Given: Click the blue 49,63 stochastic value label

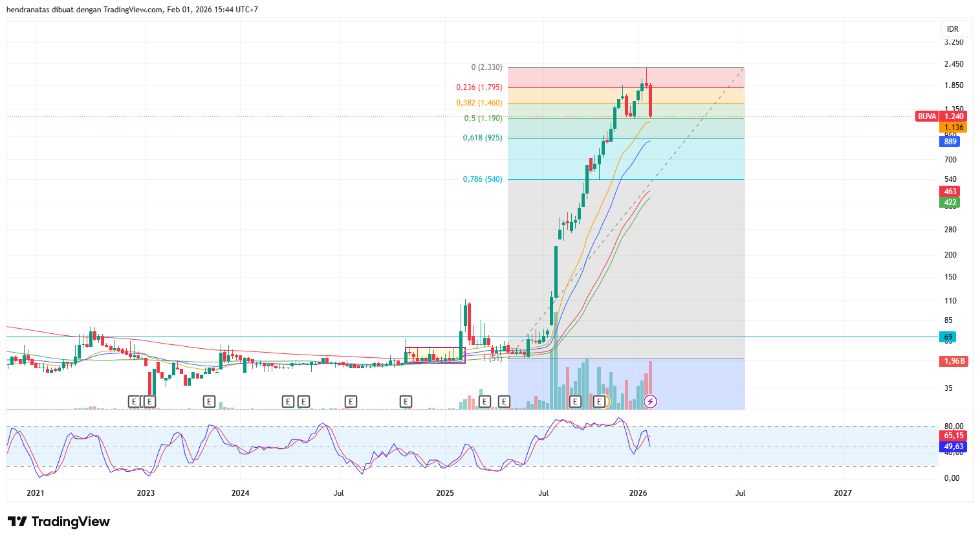Looking at the screenshot, I should (953, 447).
